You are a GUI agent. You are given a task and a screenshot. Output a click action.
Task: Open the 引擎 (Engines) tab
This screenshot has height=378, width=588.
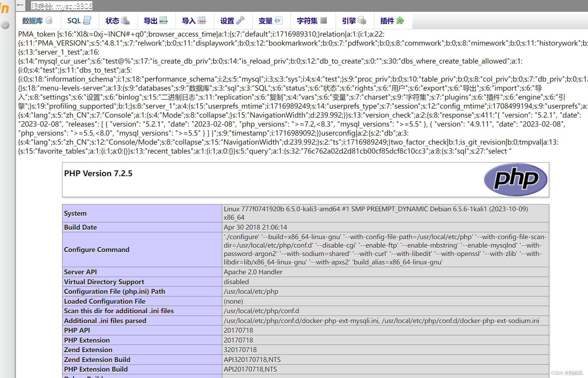pos(354,21)
